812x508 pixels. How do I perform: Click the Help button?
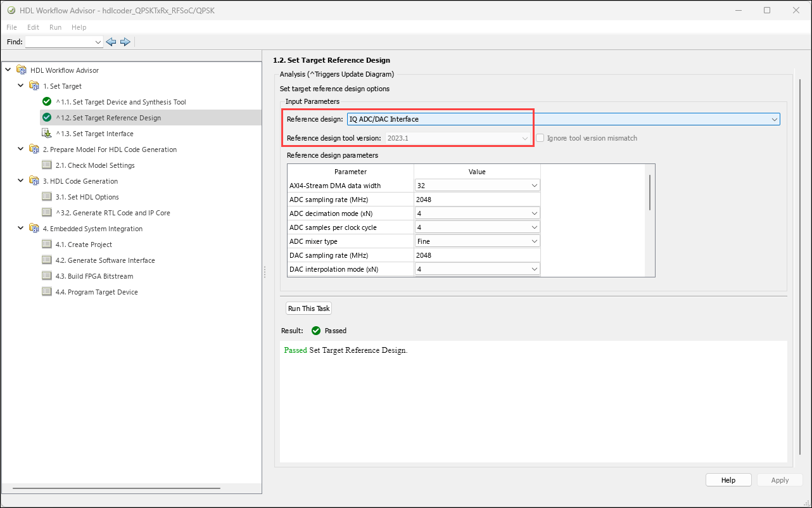[x=728, y=480]
